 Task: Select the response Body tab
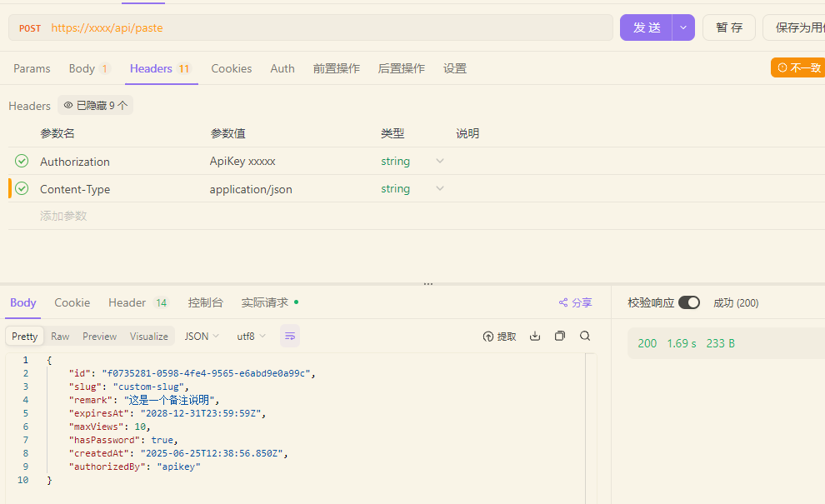coord(23,302)
